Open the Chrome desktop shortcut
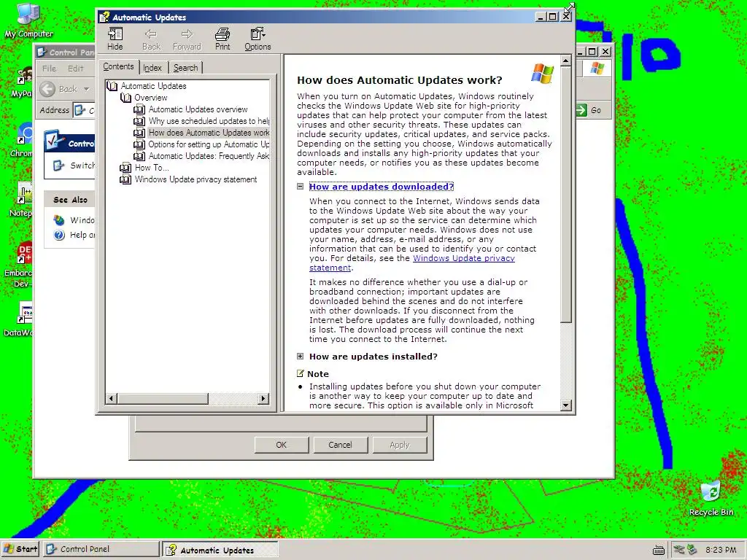Viewport: 747px width, 560px height. click(x=22, y=141)
